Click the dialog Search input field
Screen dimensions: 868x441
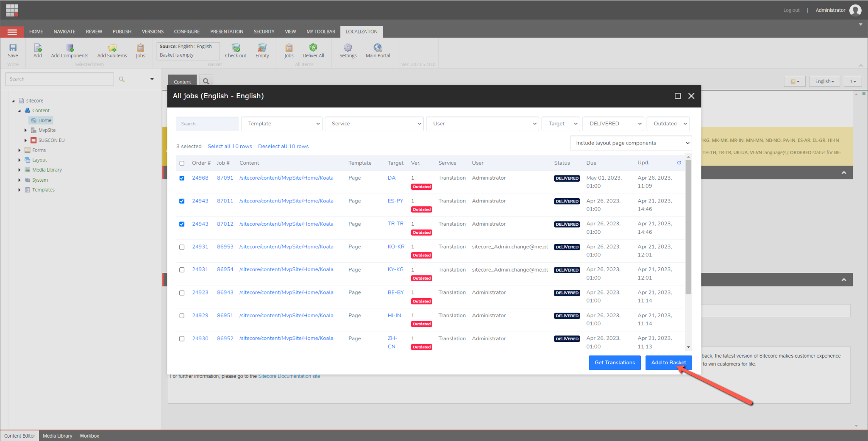pyautogui.click(x=207, y=124)
